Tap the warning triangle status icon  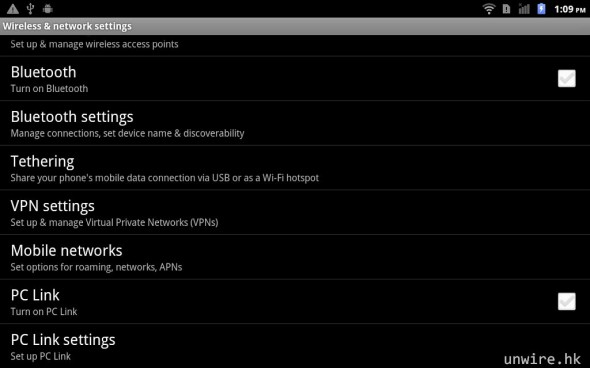13,9
